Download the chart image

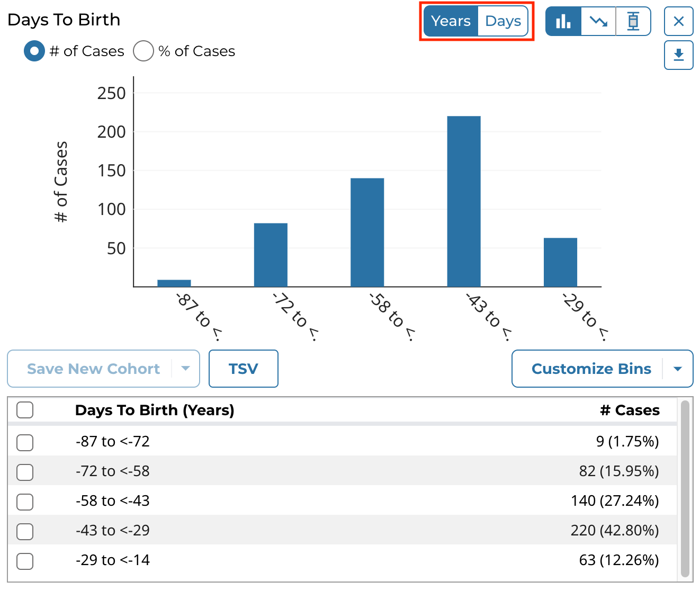pos(678,55)
